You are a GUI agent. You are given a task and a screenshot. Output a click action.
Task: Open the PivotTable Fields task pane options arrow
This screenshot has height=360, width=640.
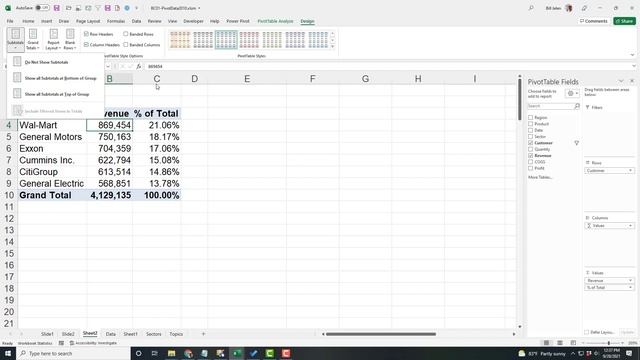pos(621,81)
